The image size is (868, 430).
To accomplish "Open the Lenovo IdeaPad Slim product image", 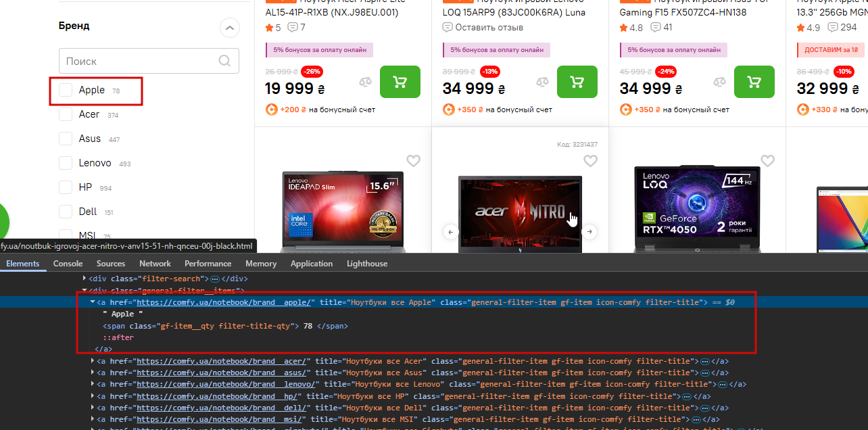I will point(343,212).
